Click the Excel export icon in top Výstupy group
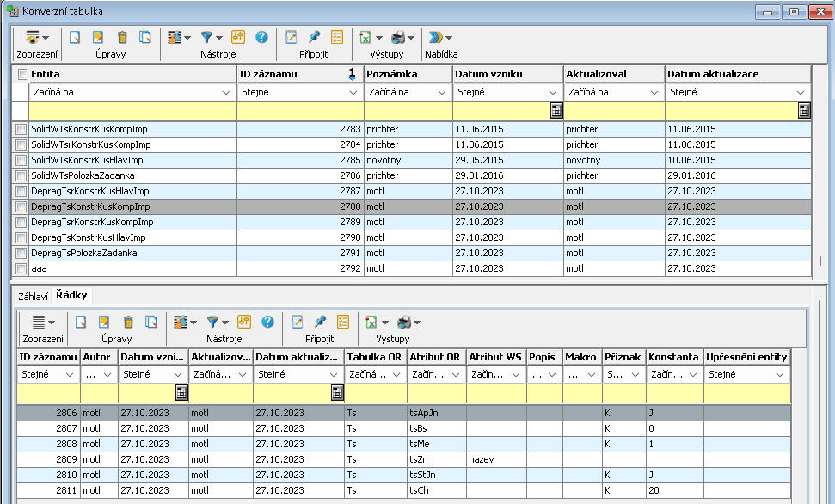This screenshot has height=504, width=835. [365, 38]
